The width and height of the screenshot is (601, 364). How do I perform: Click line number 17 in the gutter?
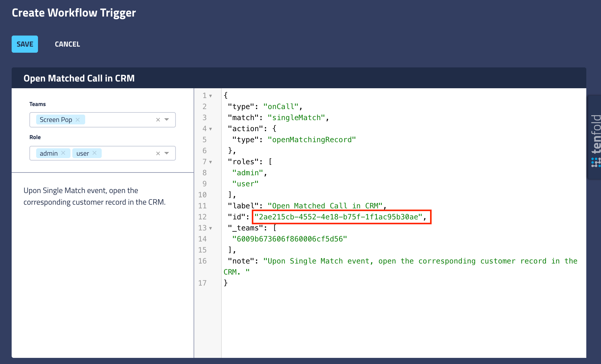[202, 283]
